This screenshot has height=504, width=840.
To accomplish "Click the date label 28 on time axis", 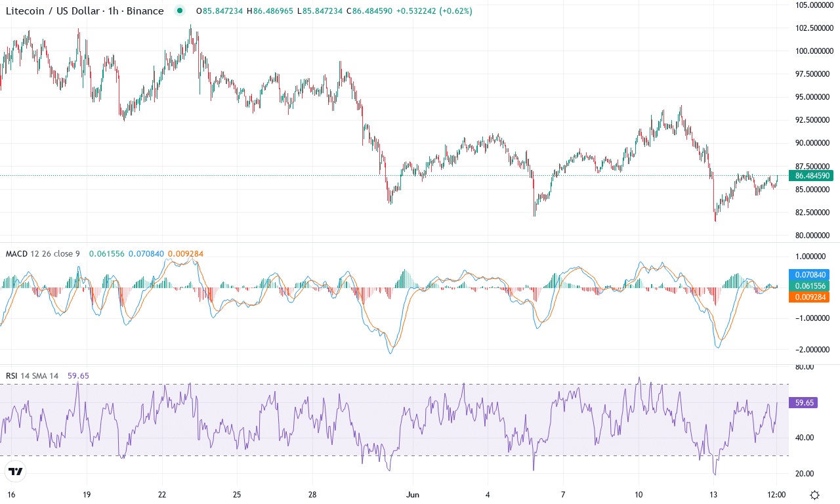I will [x=313, y=494].
